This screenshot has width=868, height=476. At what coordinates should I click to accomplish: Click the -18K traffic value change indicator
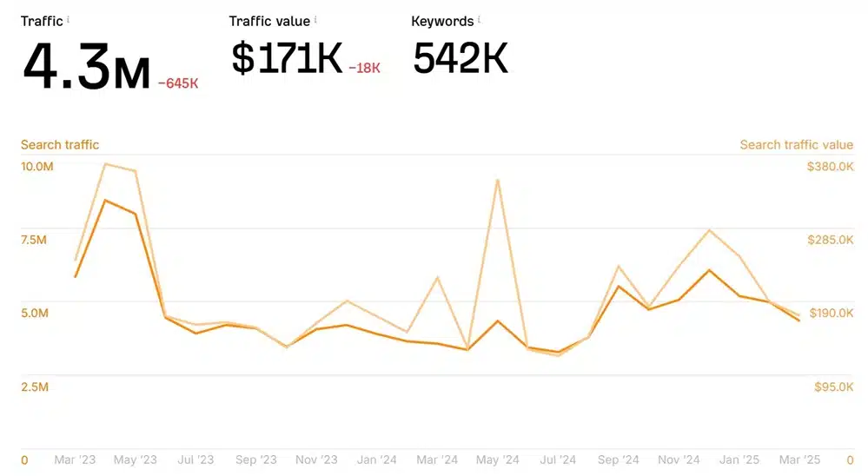coord(364,69)
